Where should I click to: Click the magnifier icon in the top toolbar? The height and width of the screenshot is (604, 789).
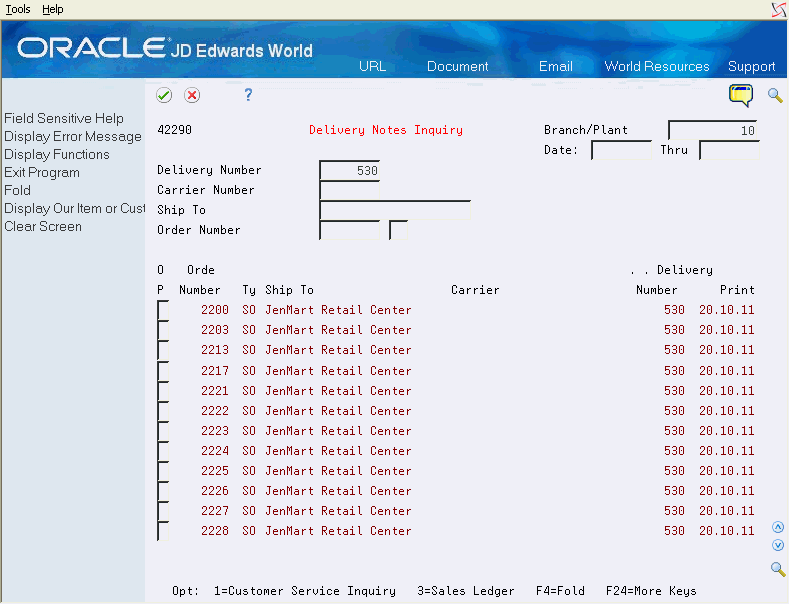tap(775, 95)
